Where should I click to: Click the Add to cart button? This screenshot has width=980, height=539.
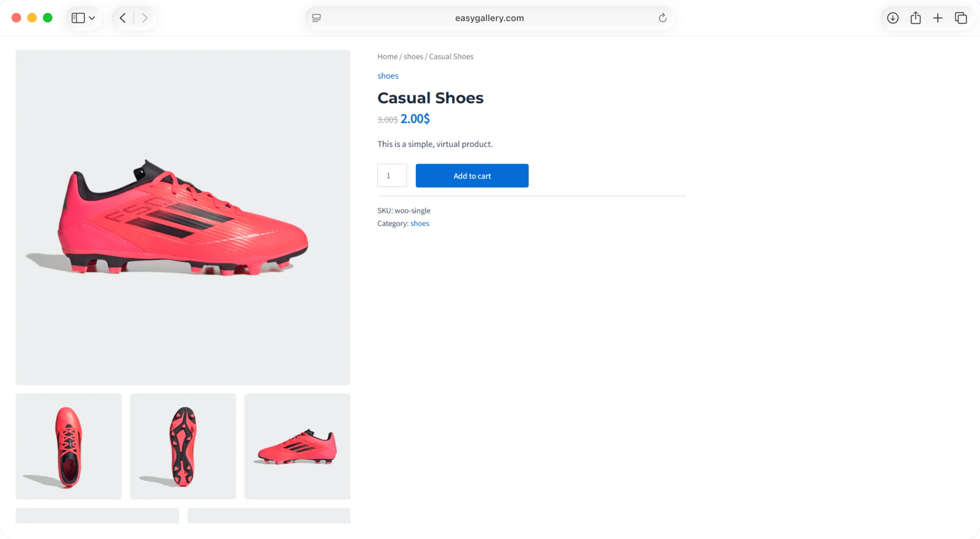(x=472, y=176)
